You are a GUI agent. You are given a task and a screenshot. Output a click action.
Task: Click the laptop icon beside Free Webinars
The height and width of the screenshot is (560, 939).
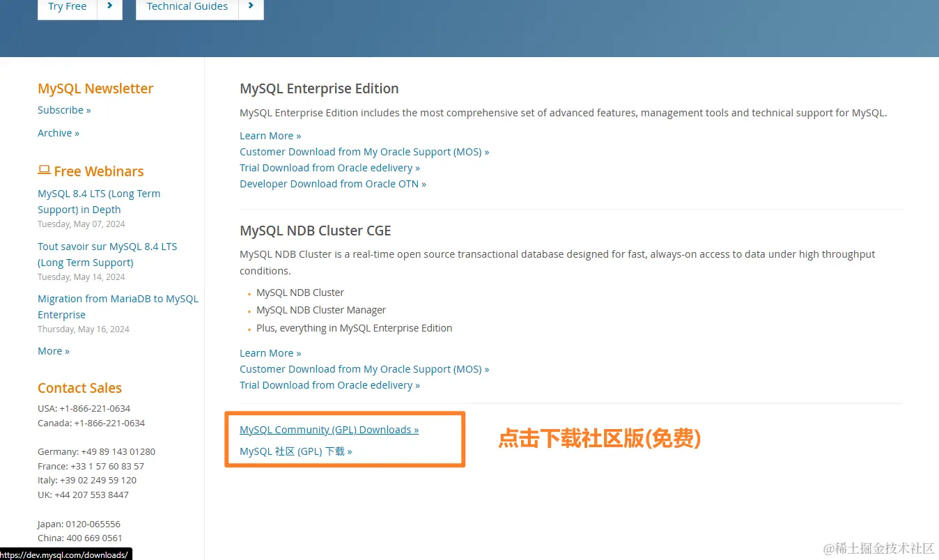(x=44, y=170)
